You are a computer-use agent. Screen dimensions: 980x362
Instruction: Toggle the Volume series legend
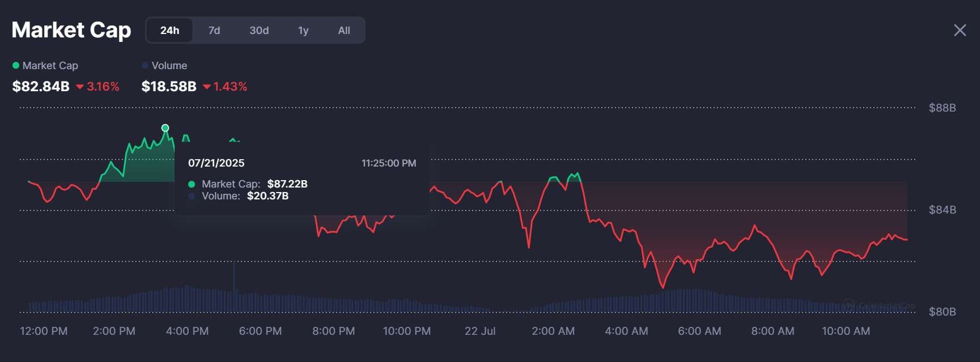[x=145, y=66]
